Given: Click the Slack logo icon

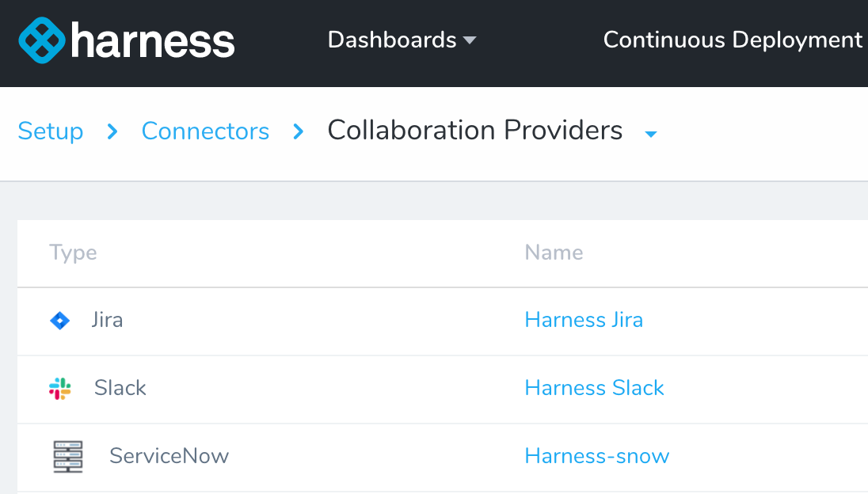Looking at the screenshot, I should tap(59, 389).
